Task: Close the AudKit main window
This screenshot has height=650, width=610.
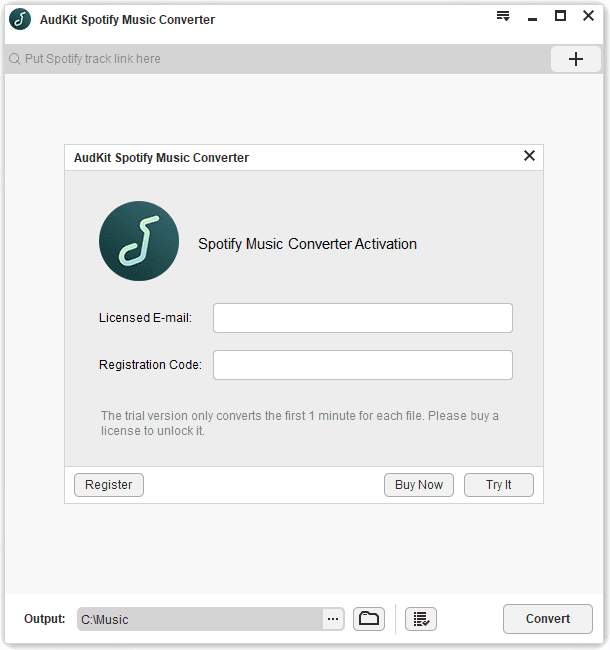Action: 588,16
